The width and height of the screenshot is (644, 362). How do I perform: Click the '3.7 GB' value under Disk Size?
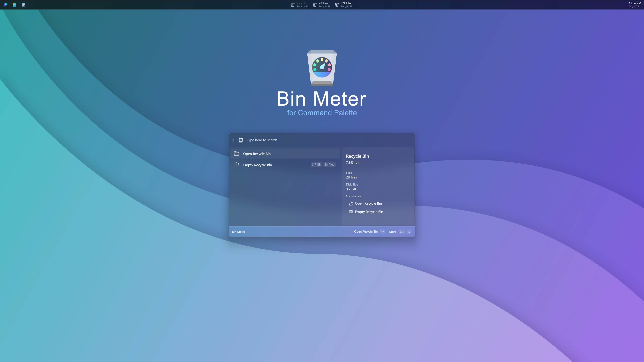(x=351, y=189)
